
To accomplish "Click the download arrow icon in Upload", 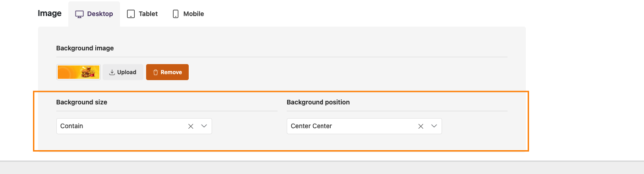I will (112, 72).
